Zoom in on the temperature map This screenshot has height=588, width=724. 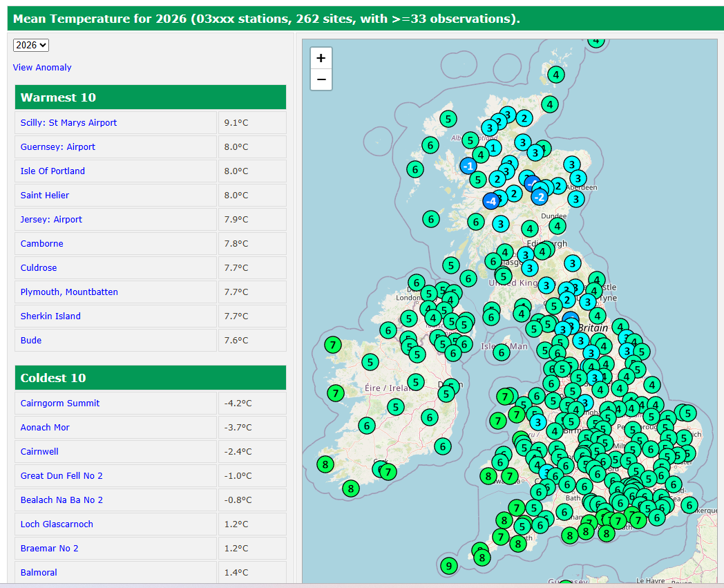coord(321,58)
